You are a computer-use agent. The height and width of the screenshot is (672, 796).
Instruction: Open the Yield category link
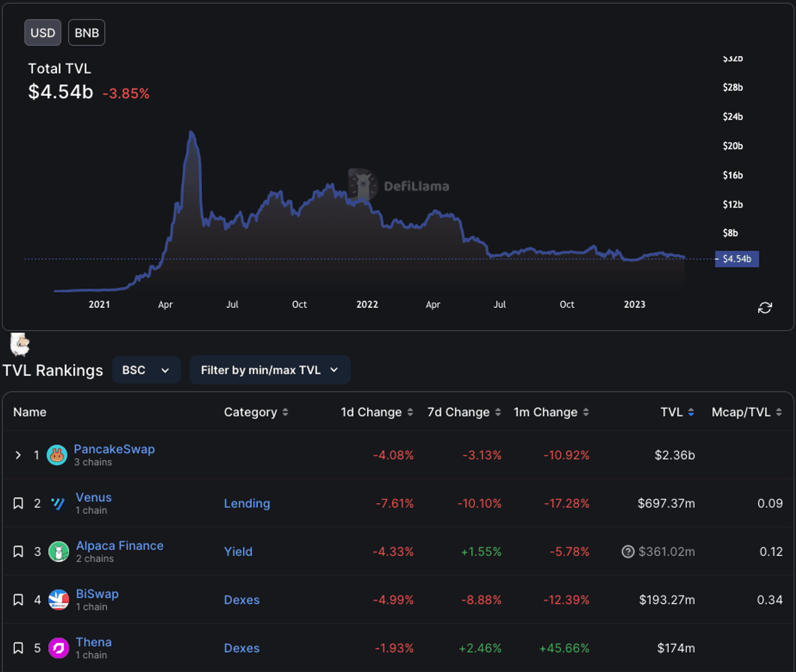point(238,552)
